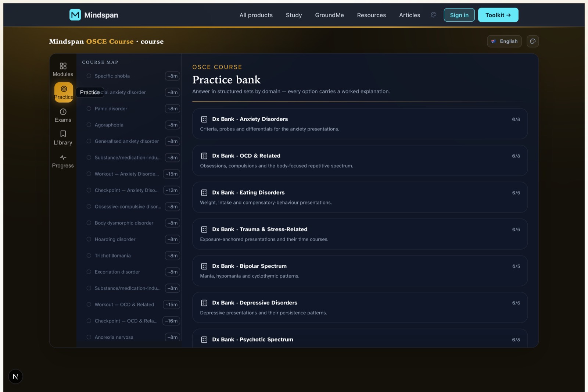Open the Study menu item

pos(294,15)
